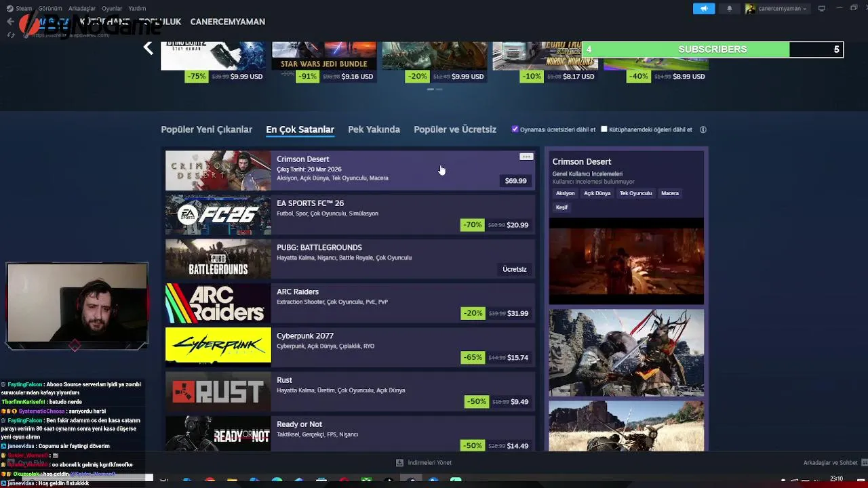Open the Cyberpunk 2077 capsule image
The image size is (868, 488).
coord(218,347)
